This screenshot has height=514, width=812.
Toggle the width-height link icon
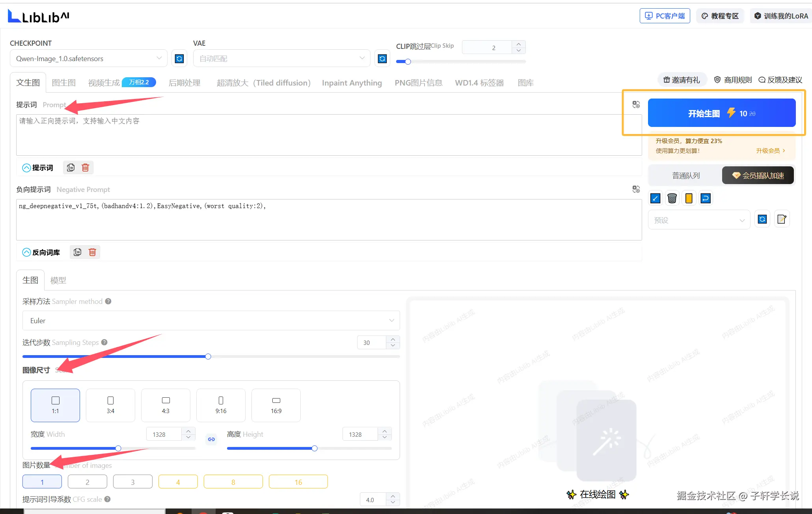click(211, 439)
